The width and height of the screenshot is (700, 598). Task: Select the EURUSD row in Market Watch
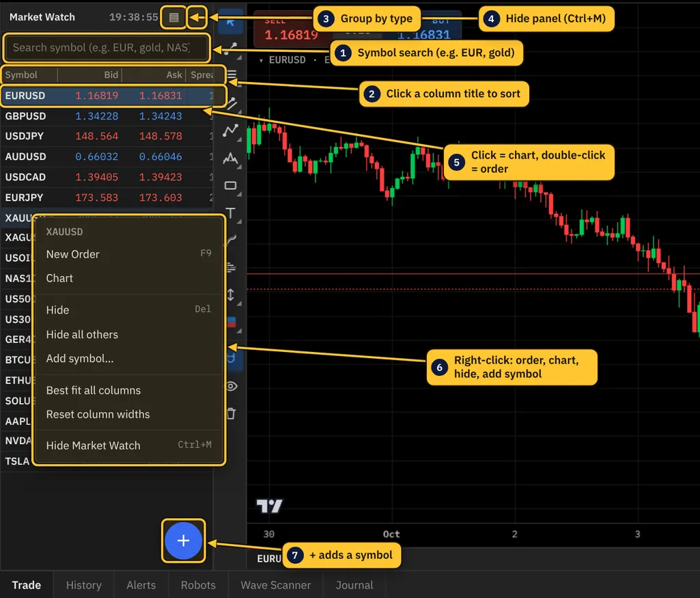pyautogui.click(x=107, y=96)
